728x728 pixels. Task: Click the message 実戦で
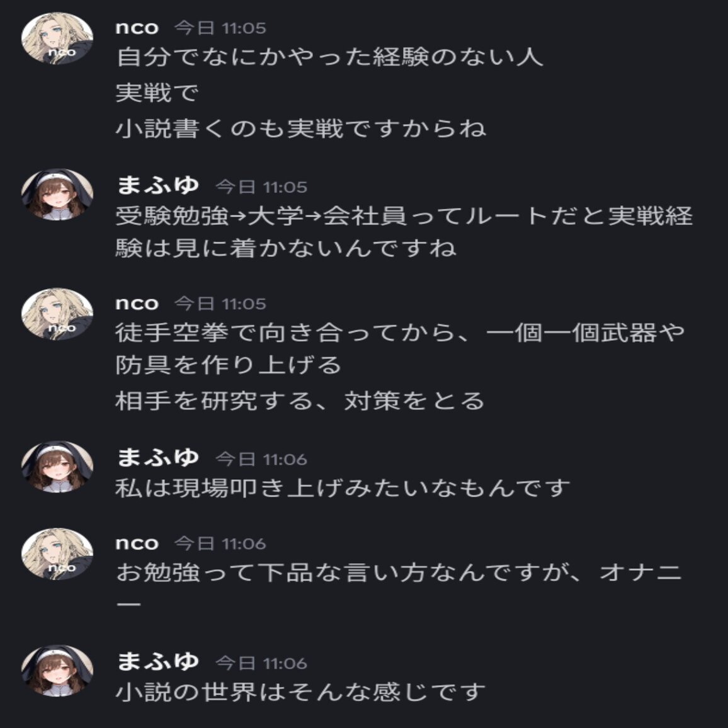[x=157, y=93]
